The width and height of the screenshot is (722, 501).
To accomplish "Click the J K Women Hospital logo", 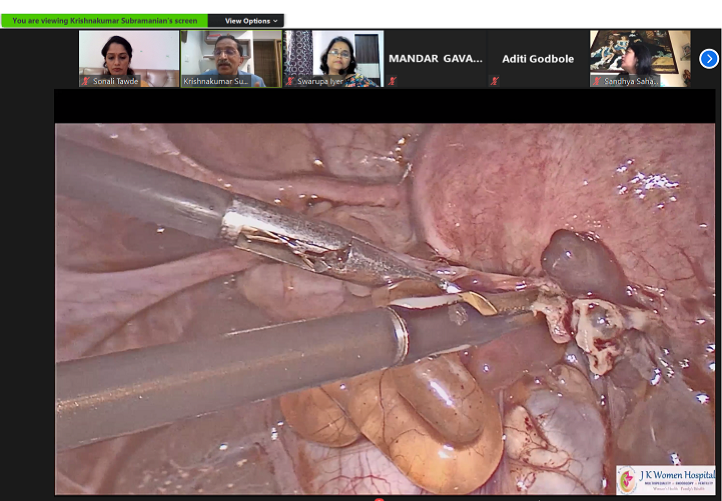I will coord(665,480).
